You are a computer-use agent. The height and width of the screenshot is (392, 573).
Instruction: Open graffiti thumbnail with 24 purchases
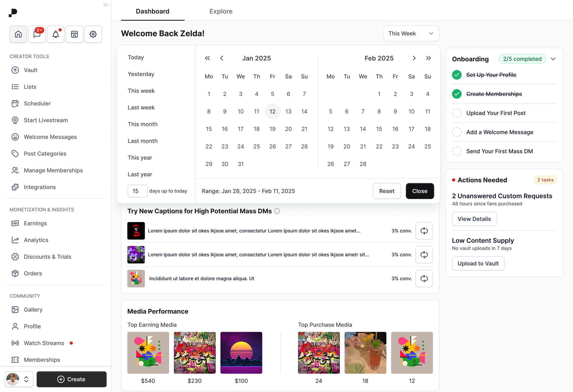[x=319, y=353]
